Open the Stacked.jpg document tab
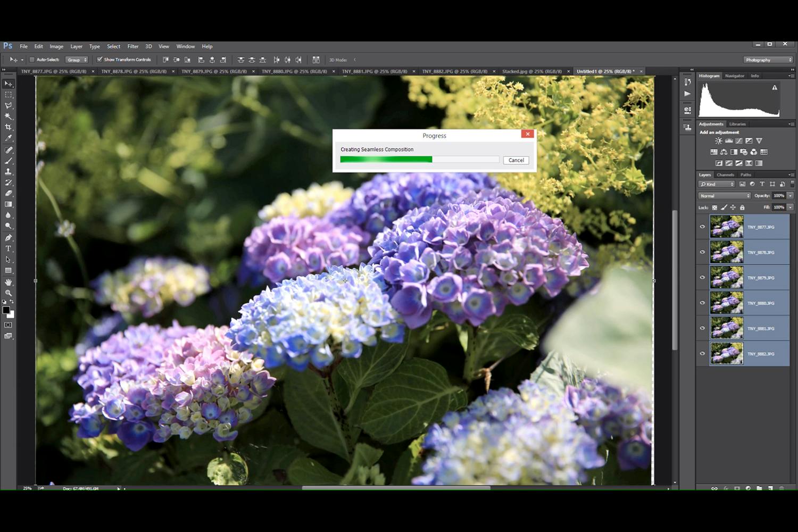The image size is (798, 532). click(x=531, y=71)
